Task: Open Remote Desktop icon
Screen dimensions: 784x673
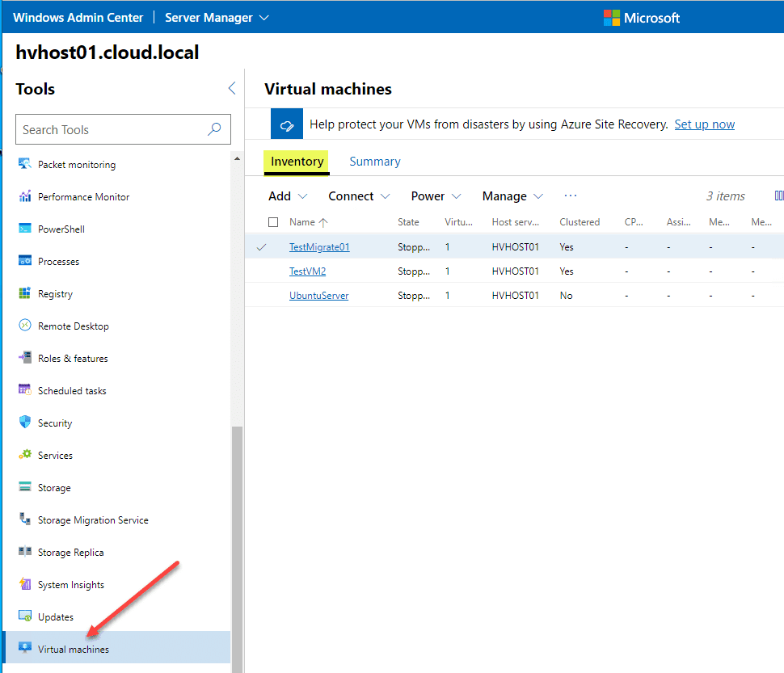Action: [x=25, y=326]
